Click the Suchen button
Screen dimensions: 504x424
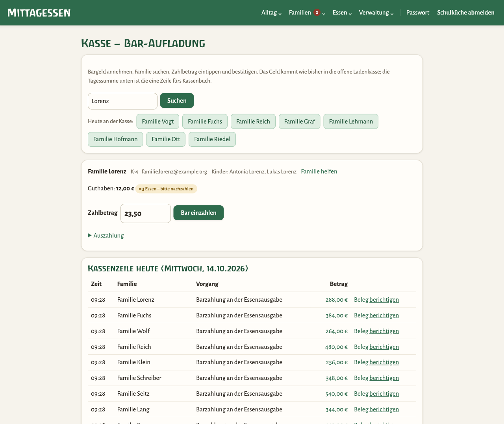[x=177, y=101]
